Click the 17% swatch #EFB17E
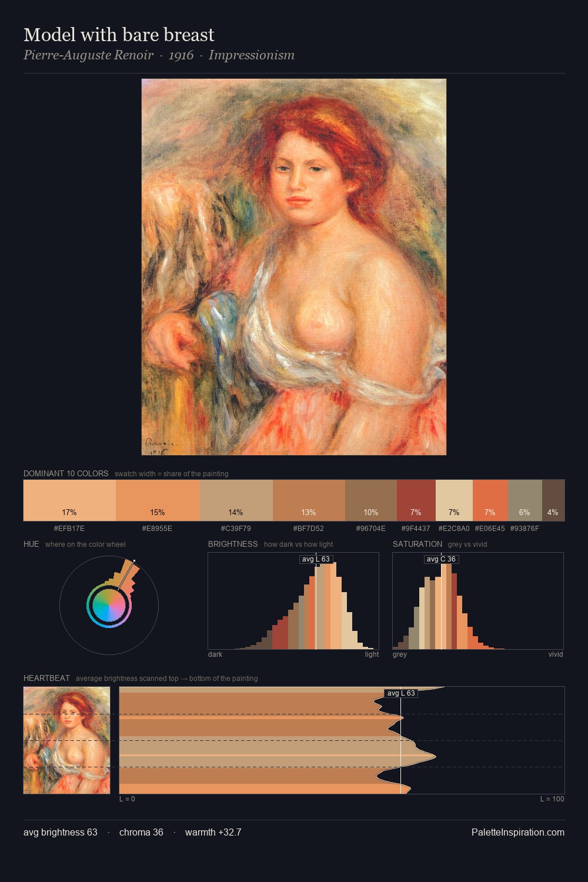This screenshot has height=882, width=588. [69, 500]
